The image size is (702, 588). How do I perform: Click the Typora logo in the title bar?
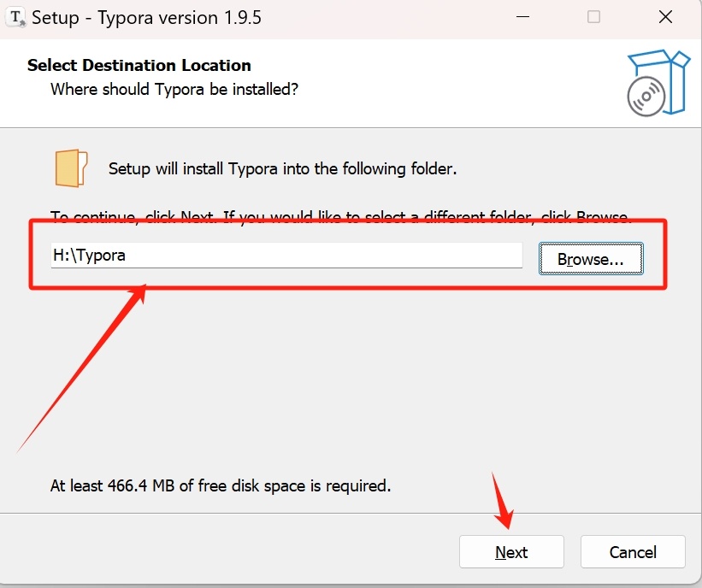15,16
